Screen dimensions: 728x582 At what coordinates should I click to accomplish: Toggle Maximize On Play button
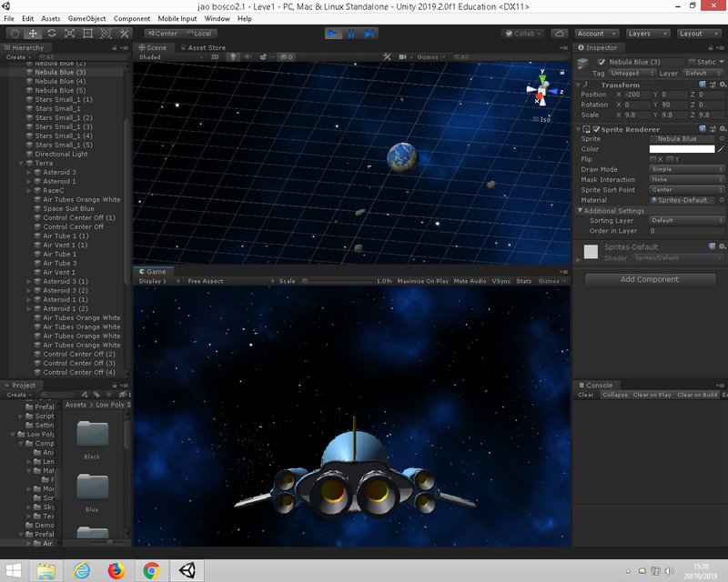pos(423,281)
